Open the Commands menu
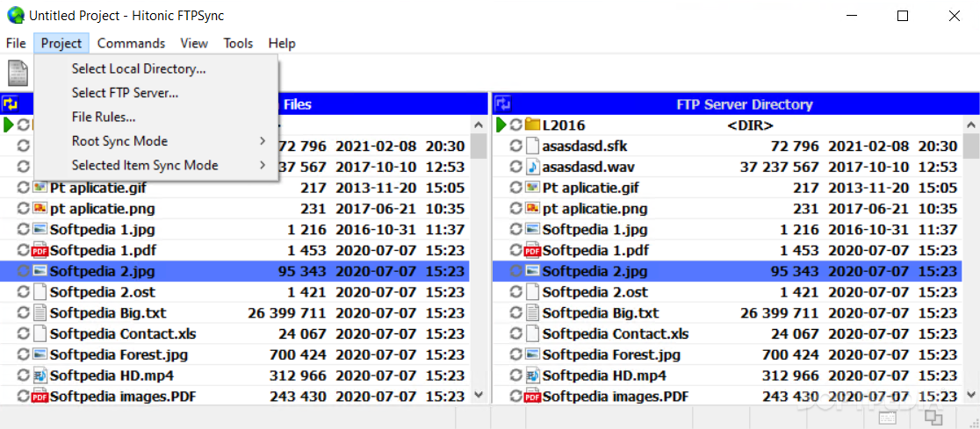The image size is (980, 429). [x=131, y=43]
